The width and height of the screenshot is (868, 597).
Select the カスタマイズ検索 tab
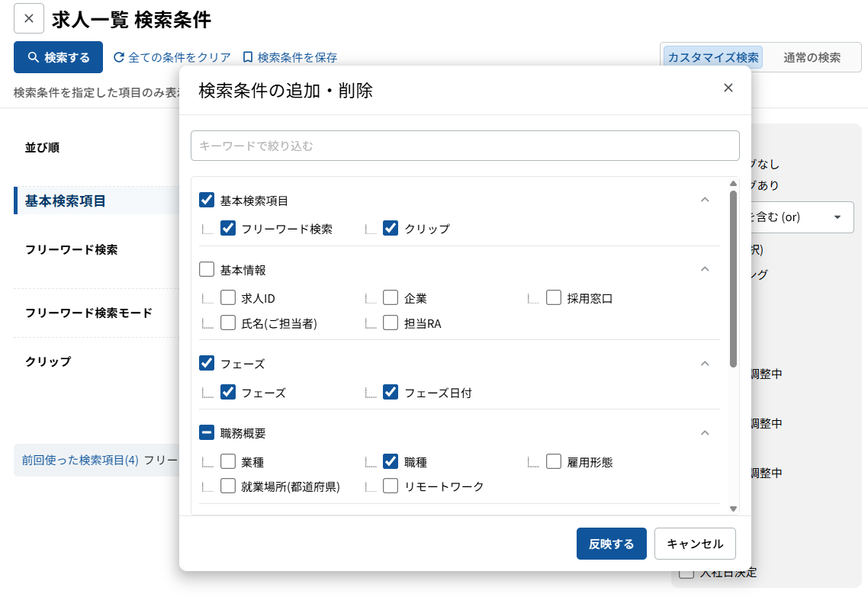pos(713,57)
